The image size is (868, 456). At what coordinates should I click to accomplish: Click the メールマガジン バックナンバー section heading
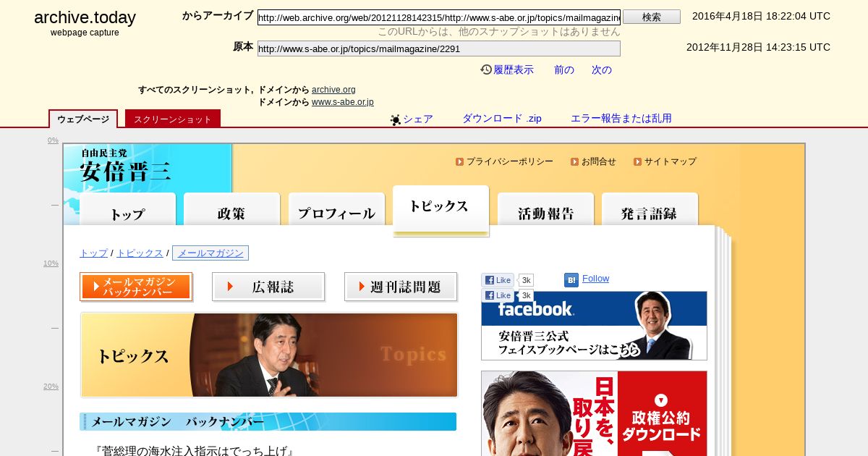point(268,421)
